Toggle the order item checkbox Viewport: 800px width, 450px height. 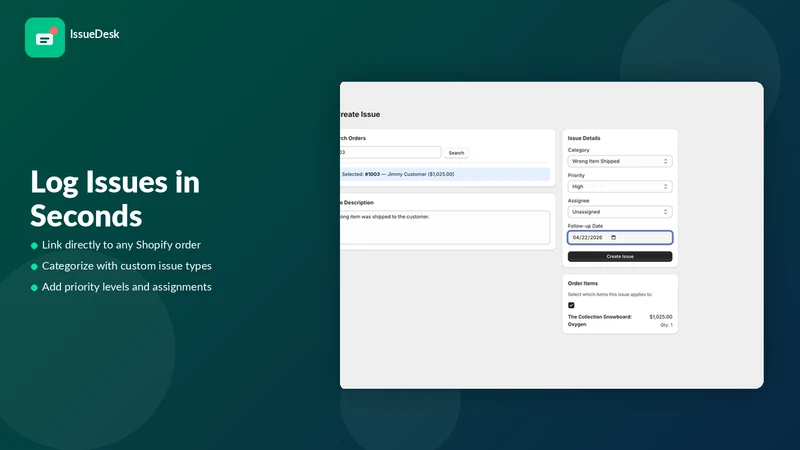[x=571, y=305]
